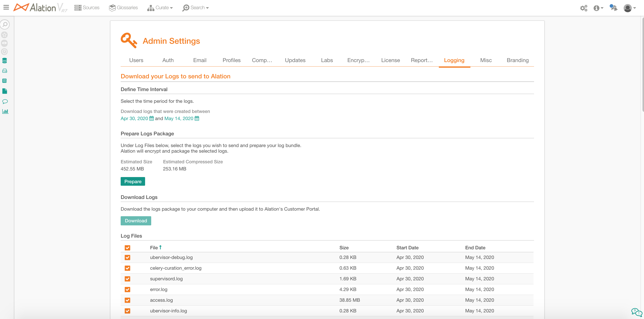Image resolution: width=644 pixels, height=319 pixels.
Task: Uncheck ubervisor-debug.log checkbox
Action: [128, 257]
